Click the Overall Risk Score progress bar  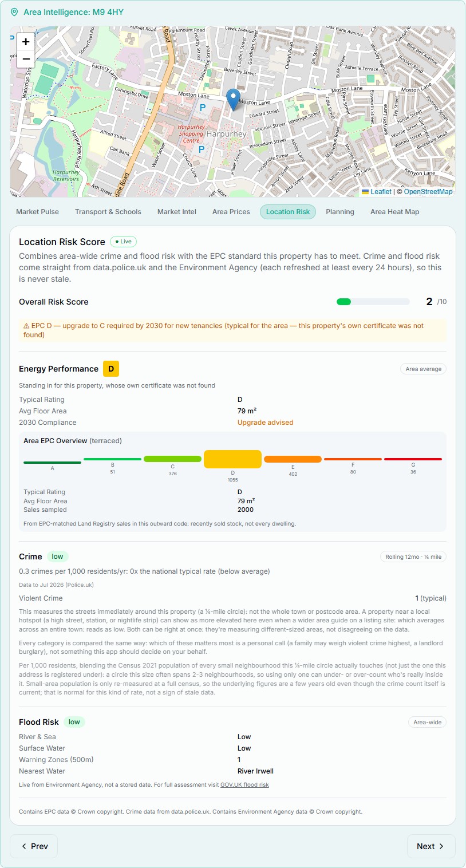373,302
